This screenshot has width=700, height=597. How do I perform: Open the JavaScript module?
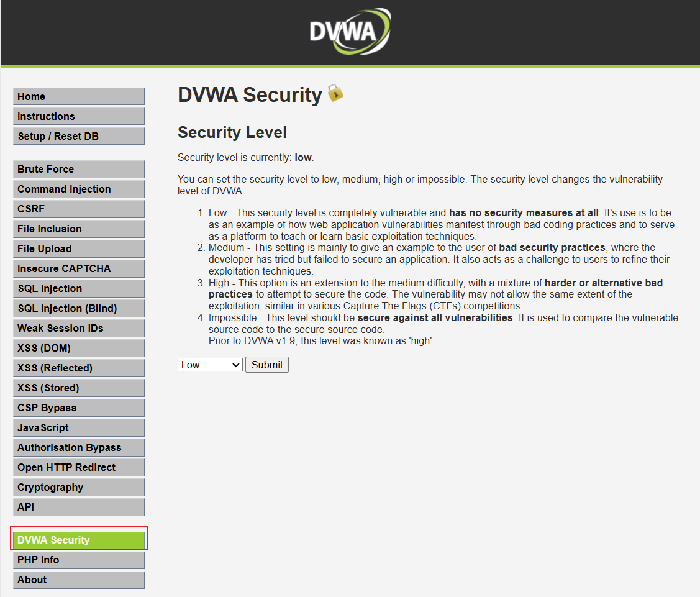[78, 428]
